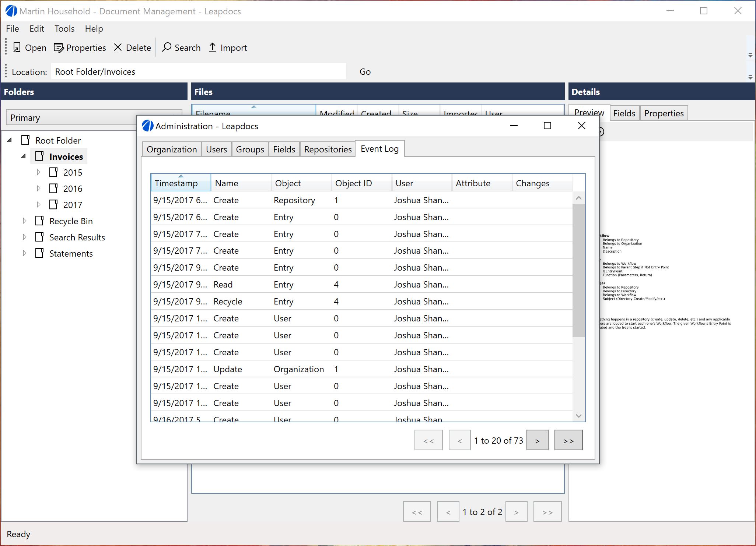756x546 pixels.
Task: Sort by the Changes column header
Action: 542,183
